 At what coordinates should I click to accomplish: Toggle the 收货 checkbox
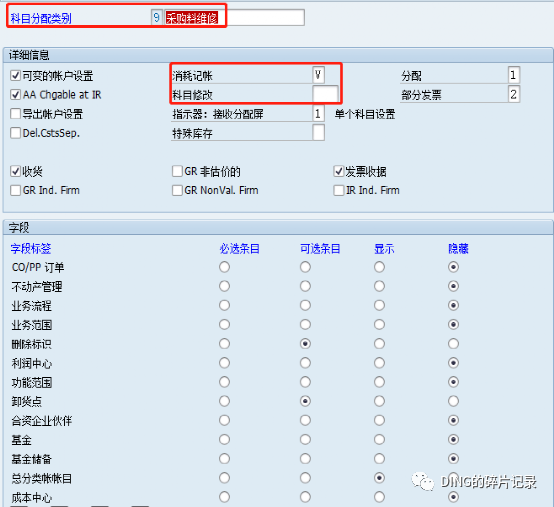pyautogui.click(x=15, y=171)
